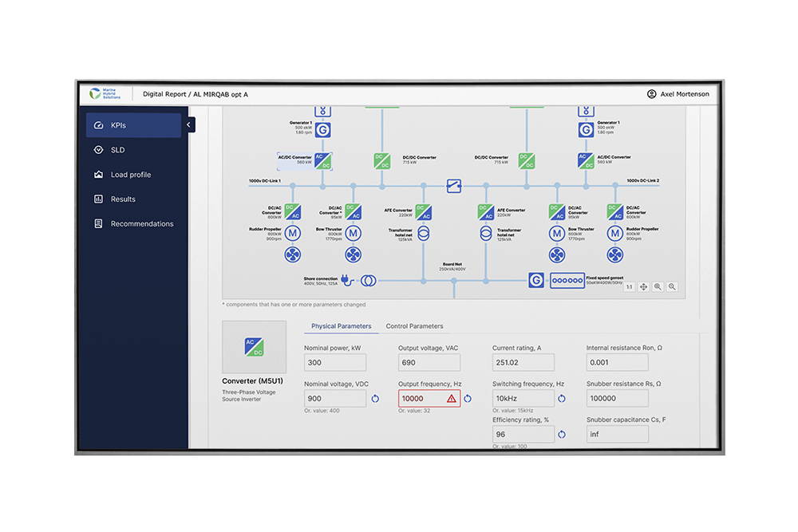Select Bow Thruster motor icon below asterisk converter
This screenshot has height=532, width=798.
point(354,234)
